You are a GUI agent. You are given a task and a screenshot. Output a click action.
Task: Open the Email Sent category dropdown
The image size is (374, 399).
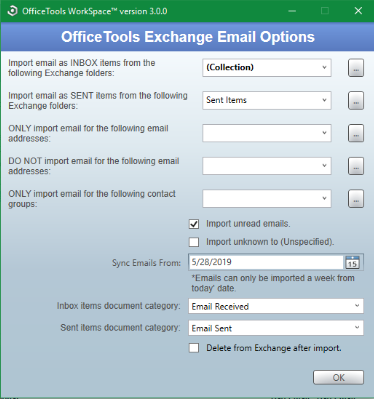click(276, 328)
